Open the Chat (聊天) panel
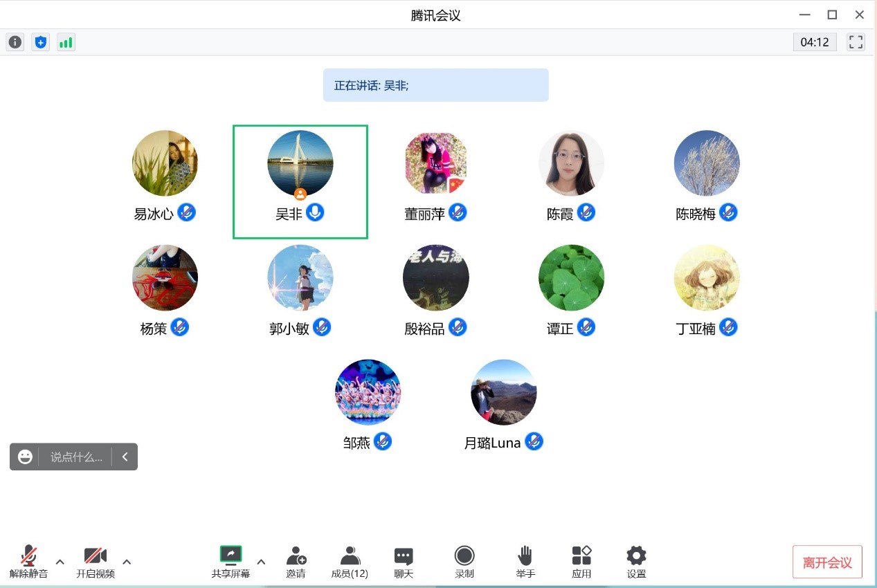Image resolution: width=877 pixels, height=588 pixels. 404,562
